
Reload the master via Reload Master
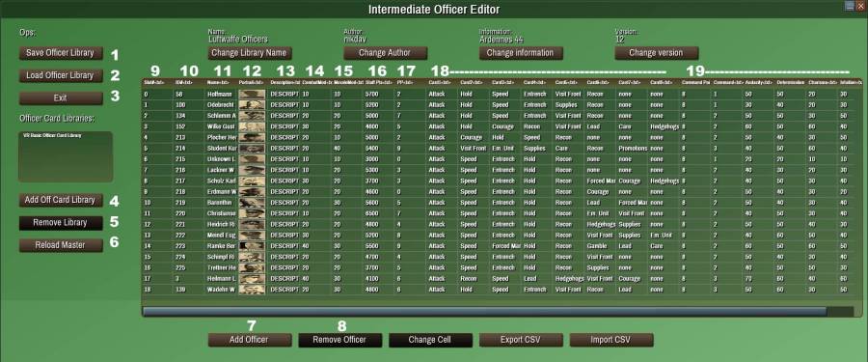pyautogui.click(x=61, y=245)
